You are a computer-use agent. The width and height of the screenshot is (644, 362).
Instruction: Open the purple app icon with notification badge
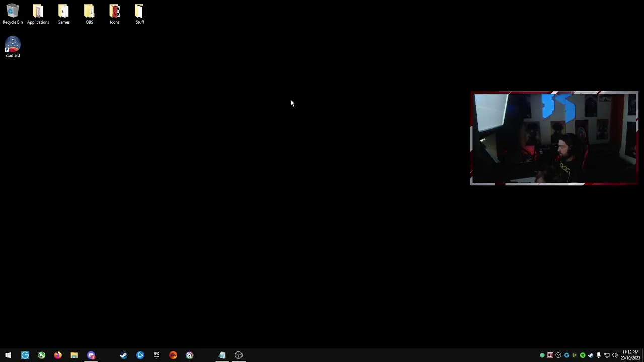[91, 355]
